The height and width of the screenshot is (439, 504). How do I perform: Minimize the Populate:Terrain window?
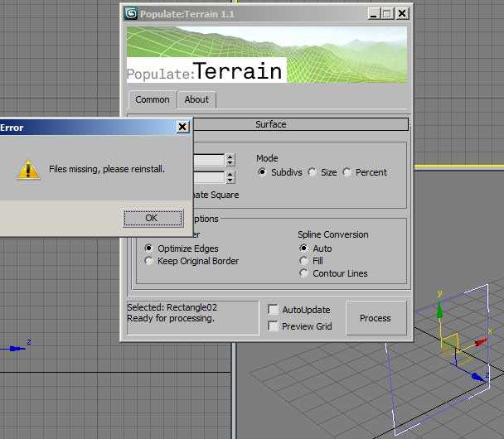click(x=374, y=14)
